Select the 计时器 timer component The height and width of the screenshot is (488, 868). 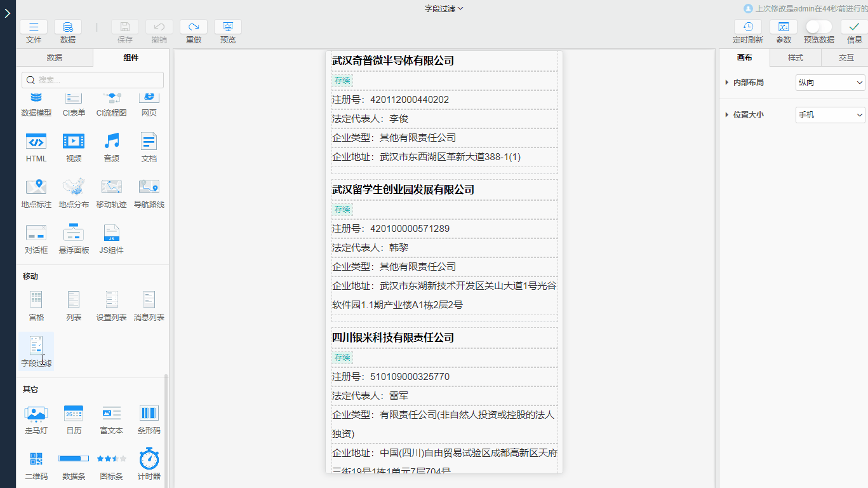coord(149,459)
